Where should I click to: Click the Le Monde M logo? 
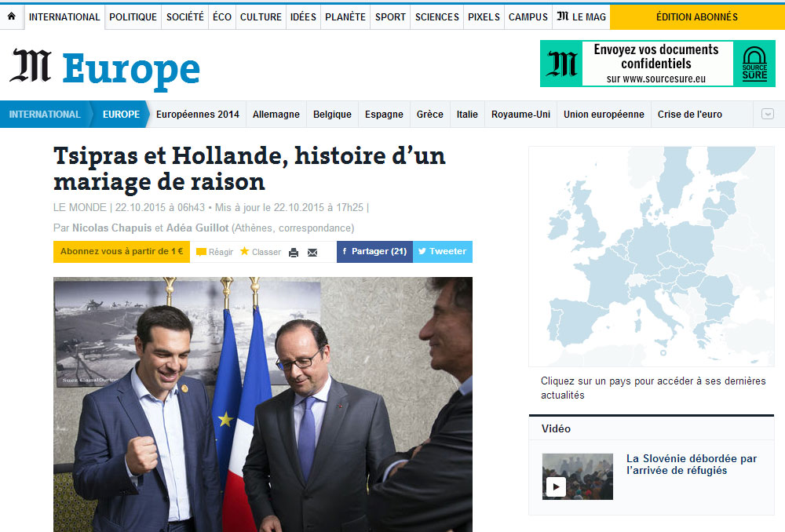[31, 66]
